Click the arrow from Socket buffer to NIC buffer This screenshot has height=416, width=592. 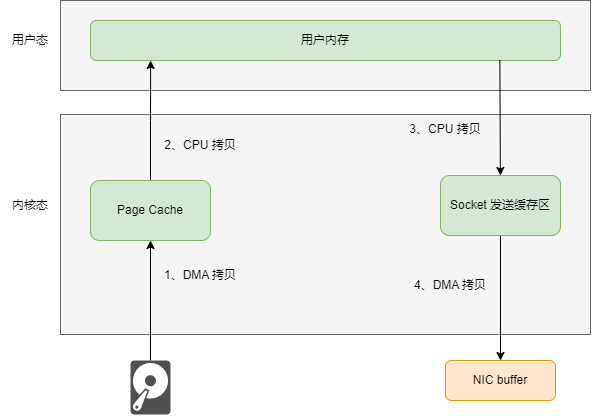(x=500, y=298)
